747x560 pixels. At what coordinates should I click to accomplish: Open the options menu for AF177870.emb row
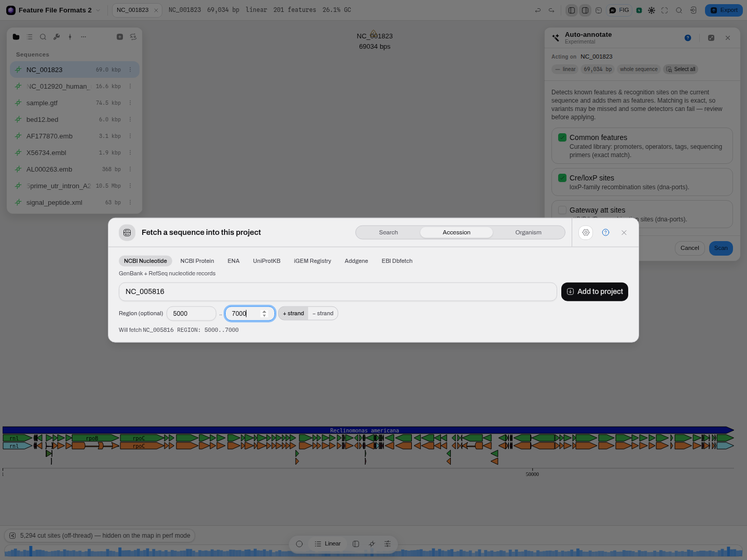click(x=130, y=136)
